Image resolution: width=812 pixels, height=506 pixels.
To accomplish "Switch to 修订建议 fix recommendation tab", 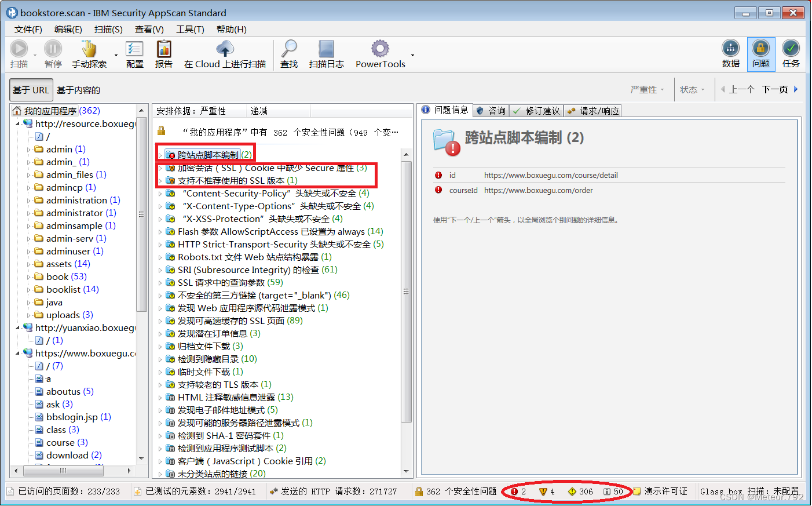I will coord(536,111).
